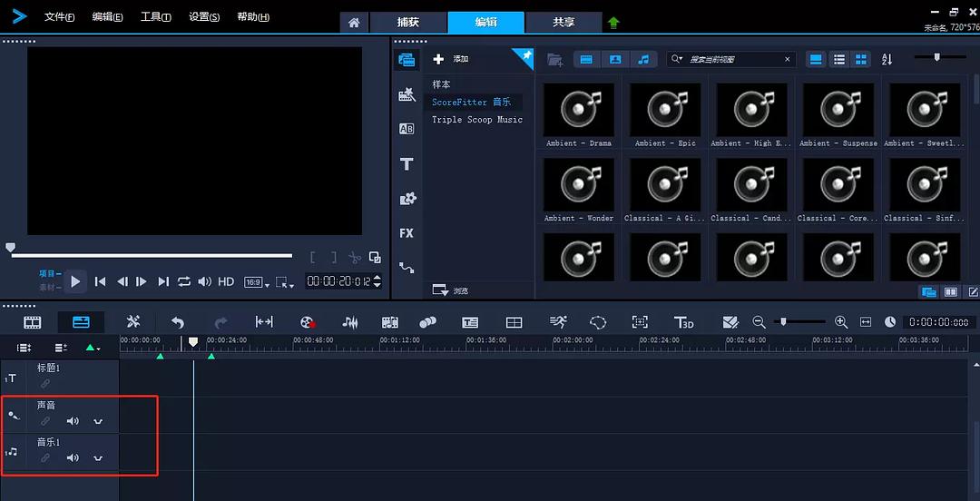The width and height of the screenshot is (980, 501).
Task: Select the Triple Scoop Music folder
Action: pyautogui.click(x=477, y=120)
